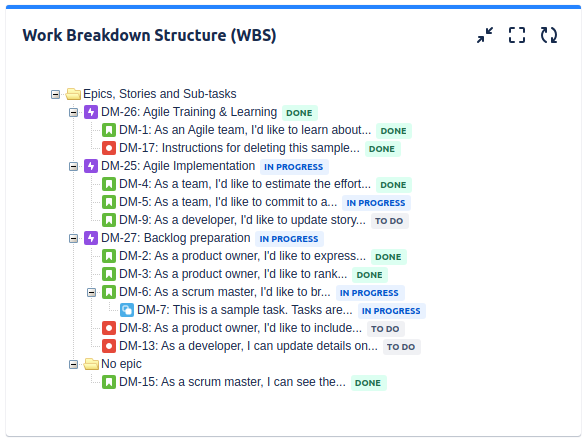Open issue DM-9 about updating story

point(242,220)
